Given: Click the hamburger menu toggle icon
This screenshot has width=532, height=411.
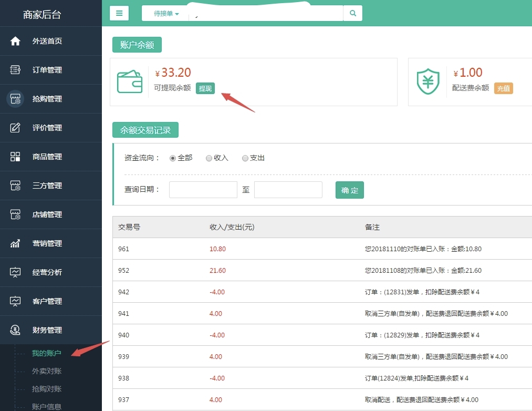Looking at the screenshot, I should pos(119,13).
